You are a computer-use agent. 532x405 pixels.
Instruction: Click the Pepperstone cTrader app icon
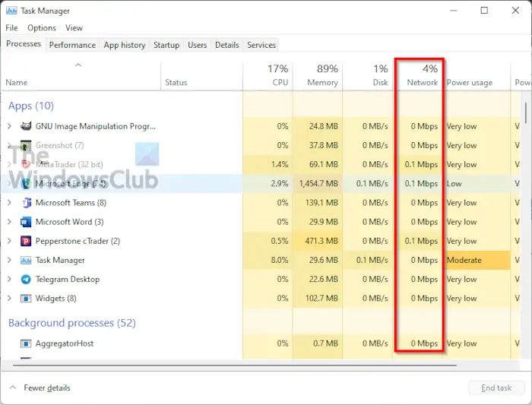tap(26, 241)
